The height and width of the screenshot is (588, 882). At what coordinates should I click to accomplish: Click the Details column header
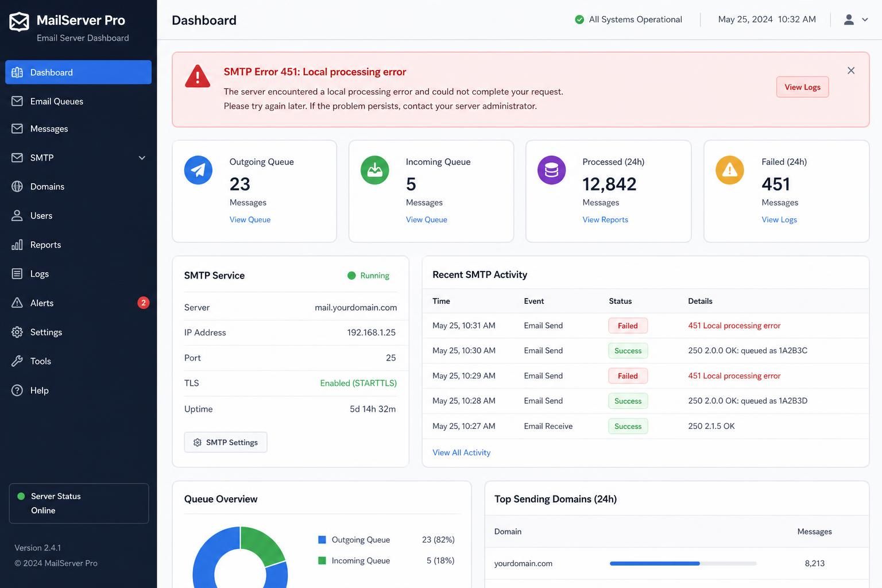tap(700, 301)
